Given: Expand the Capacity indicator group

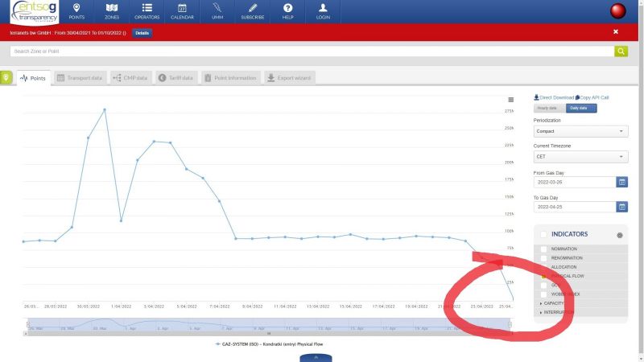Looking at the screenshot, I should [541, 303].
